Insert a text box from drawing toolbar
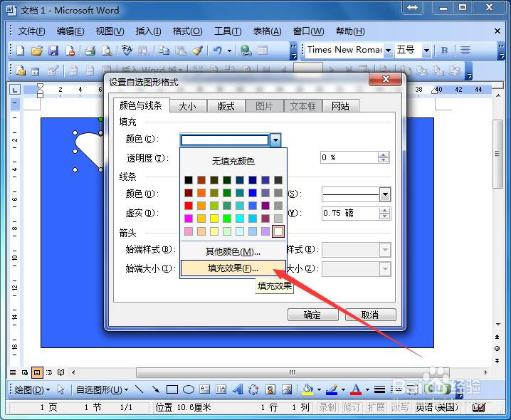 coord(205,389)
